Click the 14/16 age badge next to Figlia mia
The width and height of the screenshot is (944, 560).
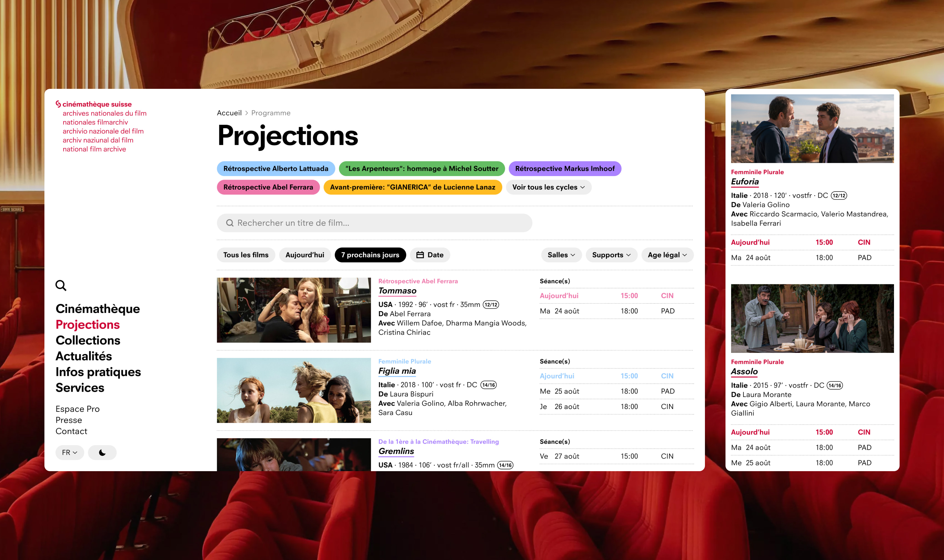tap(489, 385)
